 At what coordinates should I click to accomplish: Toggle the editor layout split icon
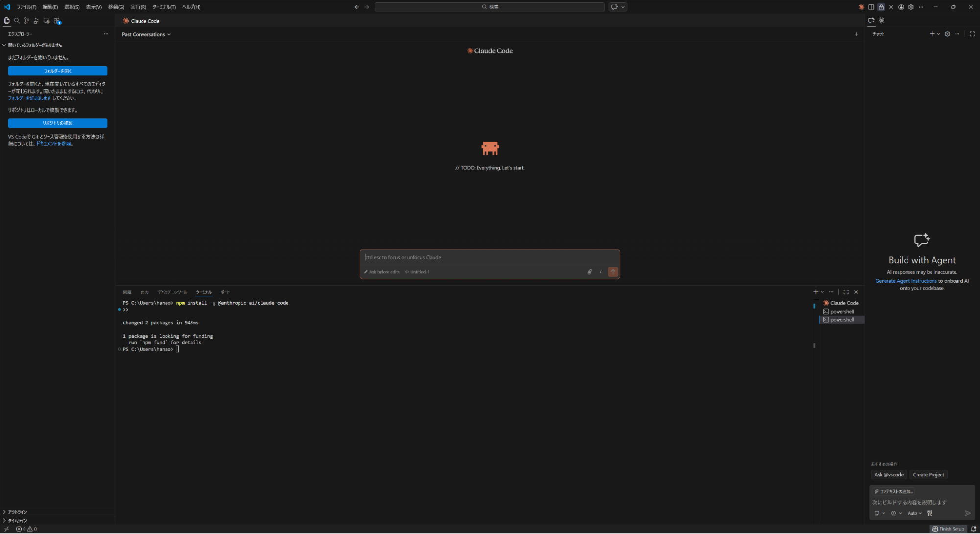point(871,7)
